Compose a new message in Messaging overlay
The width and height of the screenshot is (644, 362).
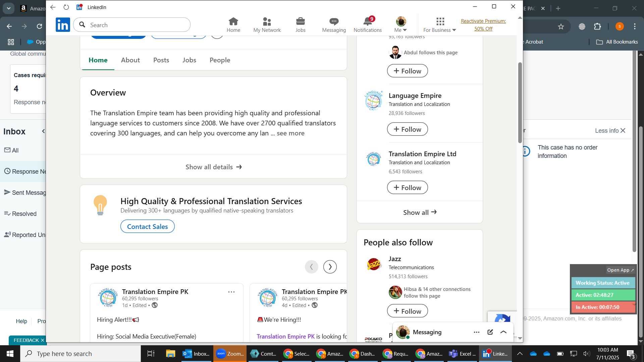(x=490, y=332)
